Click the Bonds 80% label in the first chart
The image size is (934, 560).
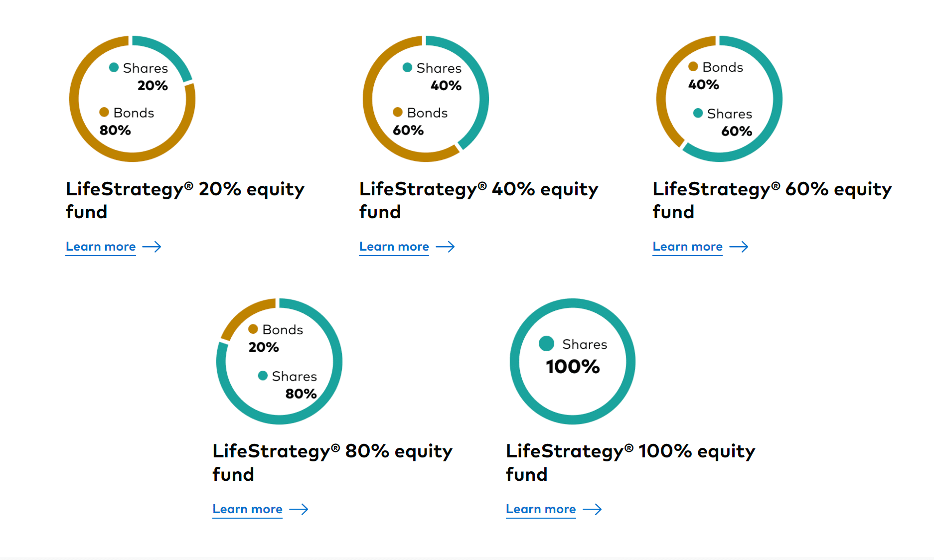pos(127,122)
